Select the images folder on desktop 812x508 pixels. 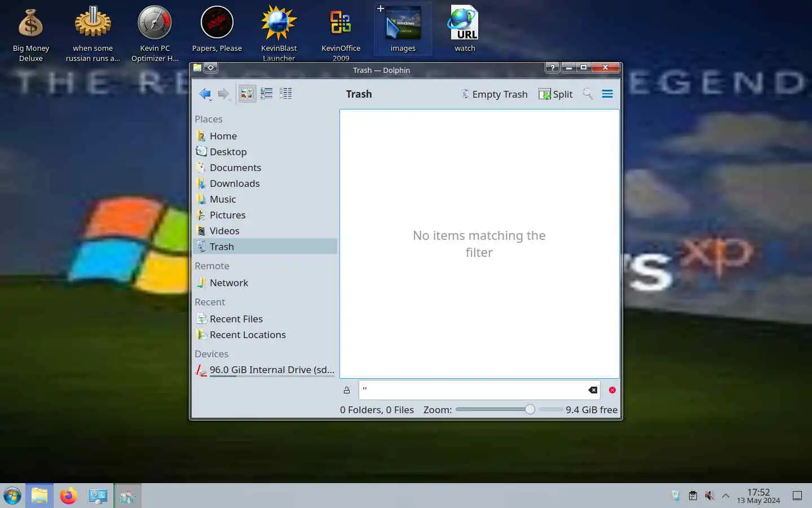click(x=403, y=28)
